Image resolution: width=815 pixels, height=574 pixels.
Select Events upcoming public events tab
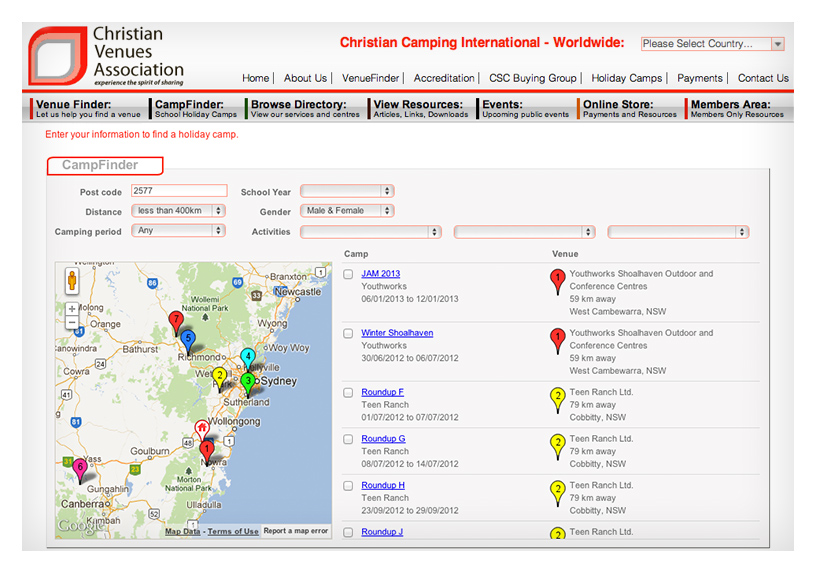525,109
